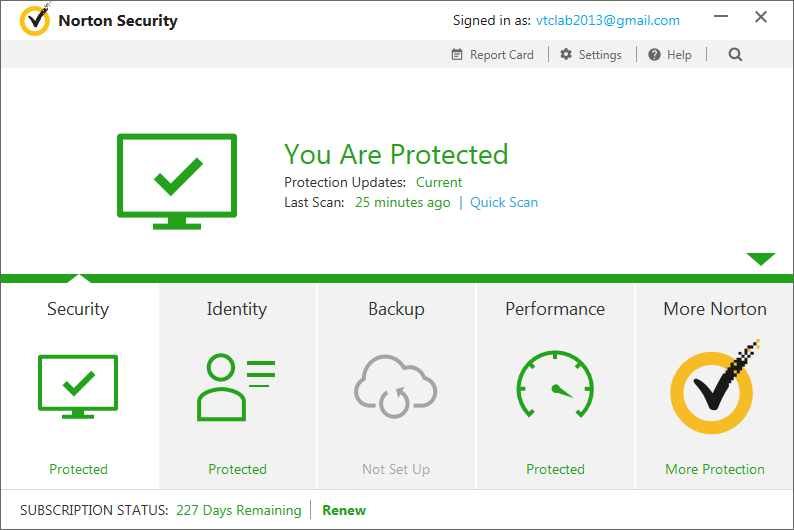Click the large green monitor checkmark icon
Image resolution: width=794 pixels, height=530 pixels.
(x=177, y=180)
